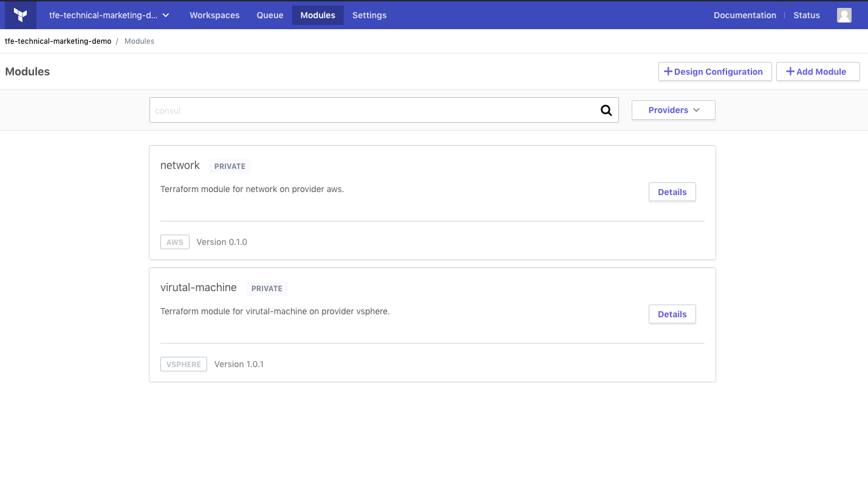Open the Documentation link
This screenshot has height=479, width=868.
(x=745, y=15)
